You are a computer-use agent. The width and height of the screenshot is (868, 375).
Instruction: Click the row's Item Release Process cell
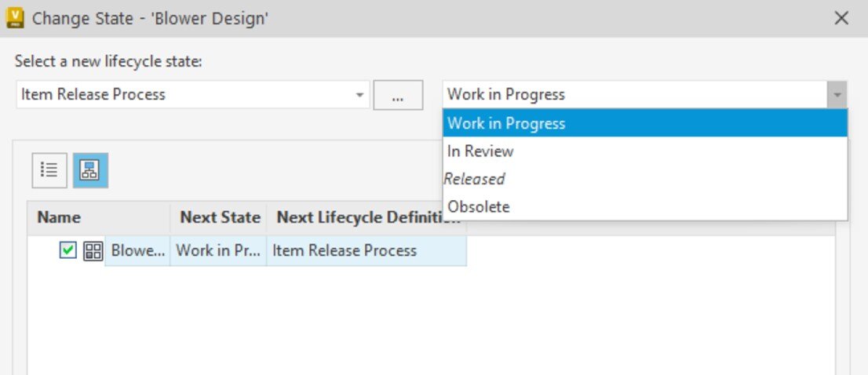coord(367,250)
